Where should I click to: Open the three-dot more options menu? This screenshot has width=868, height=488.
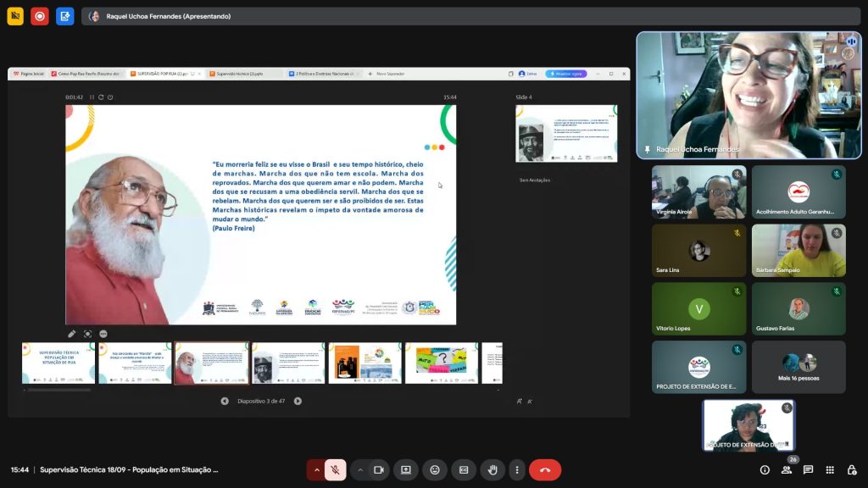[517, 469]
